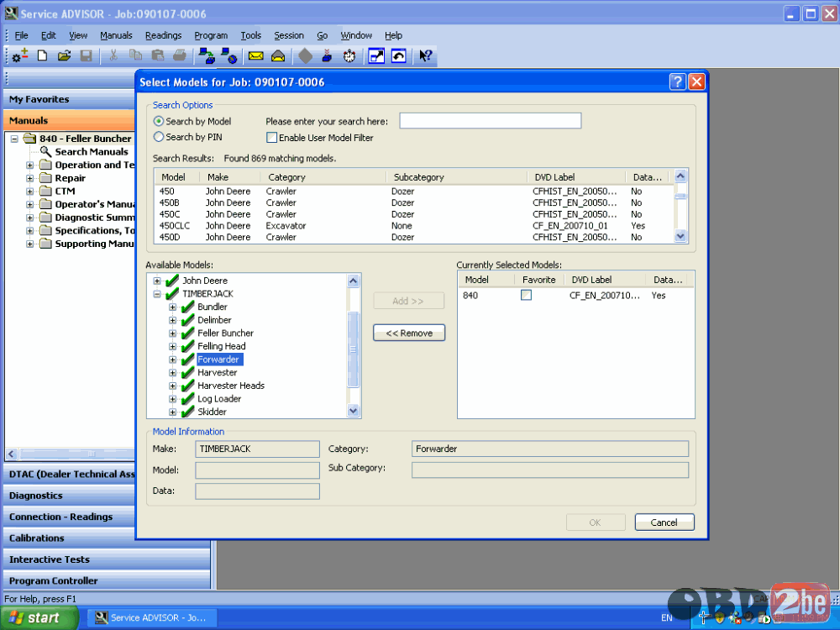The height and width of the screenshot is (630, 840).
Task: Select model 450CLC row in search results
Action: click(x=413, y=225)
